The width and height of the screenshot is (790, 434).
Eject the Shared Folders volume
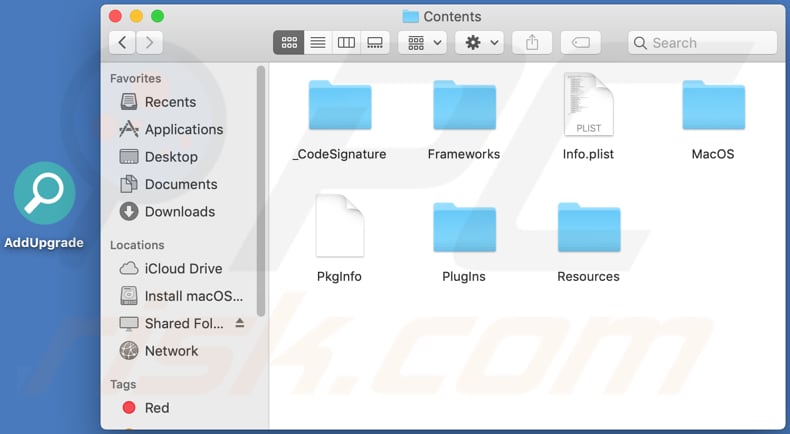tap(240, 324)
